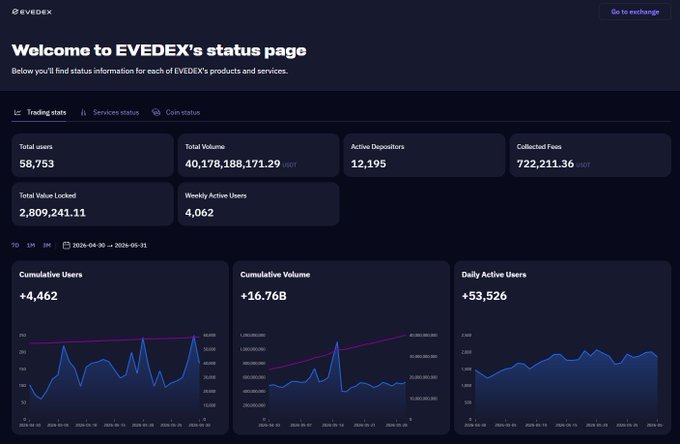Switch to the Services status tab
The height and width of the screenshot is (444, 680).
[110, 112]
